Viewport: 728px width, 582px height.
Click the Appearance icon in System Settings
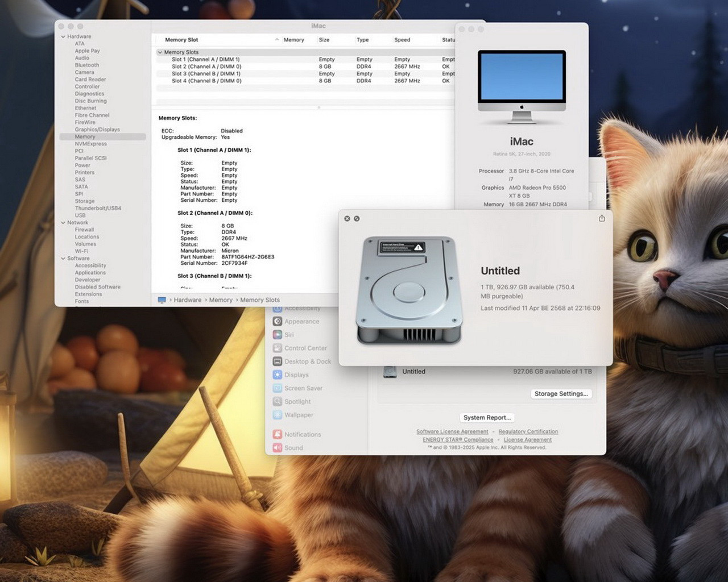(278, 321)
